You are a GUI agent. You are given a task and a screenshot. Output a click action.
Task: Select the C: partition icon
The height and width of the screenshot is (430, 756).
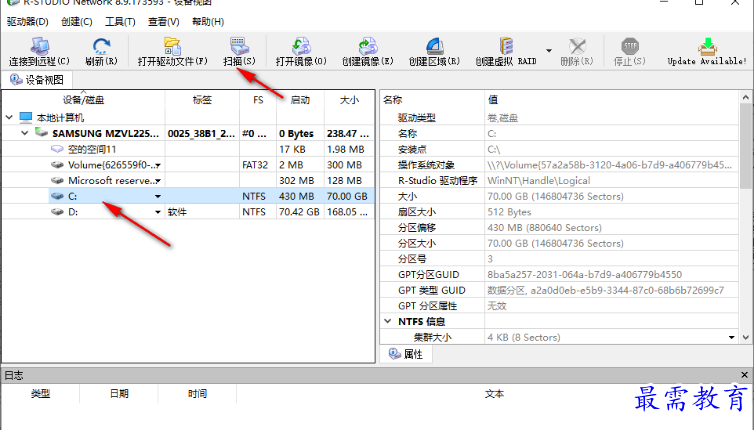point(57,196)
